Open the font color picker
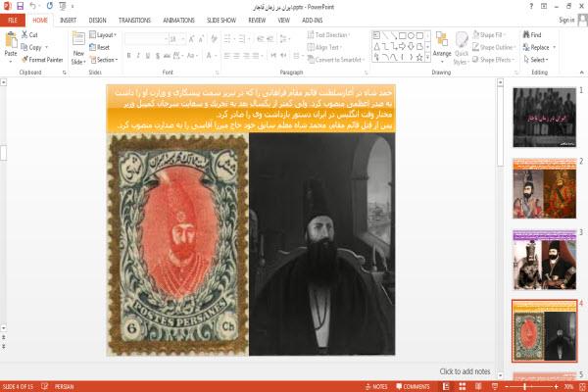Image resolution: width=588 pixels, height=392 pixels. 210,56
